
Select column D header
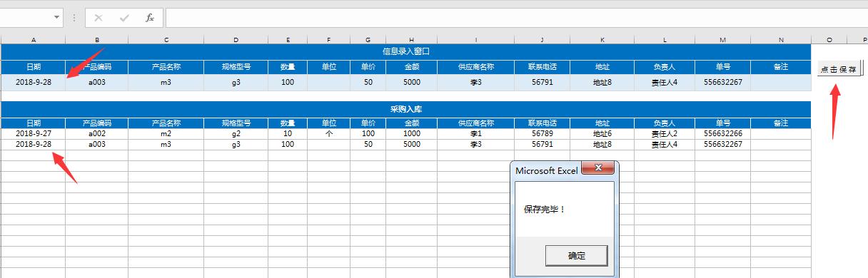236,40
